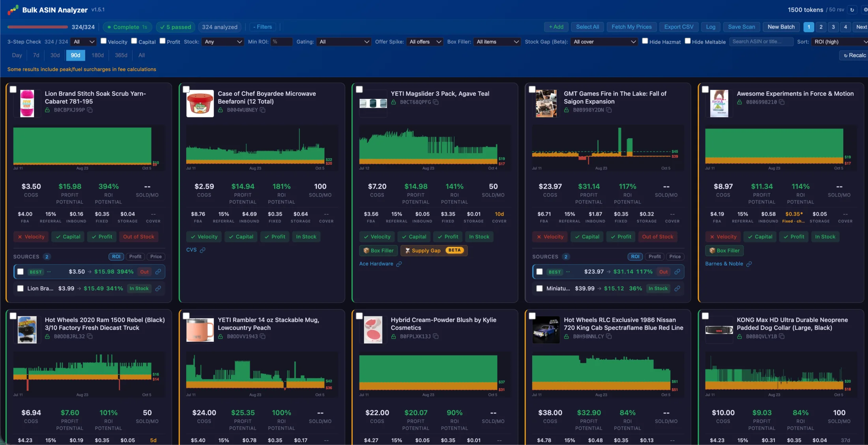Click the Save Scan button
This screenshot has height=445, width=868.
click(x=741, y=27)
